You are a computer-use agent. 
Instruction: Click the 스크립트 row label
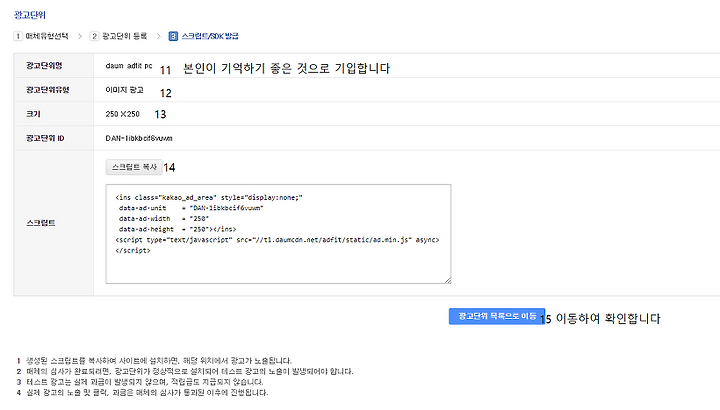coord(41,223)
